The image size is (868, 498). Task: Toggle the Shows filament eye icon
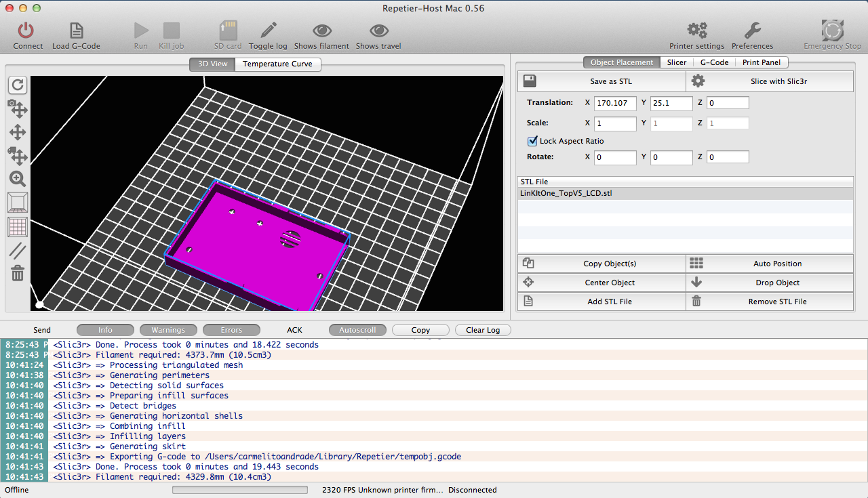coord(321,30)
